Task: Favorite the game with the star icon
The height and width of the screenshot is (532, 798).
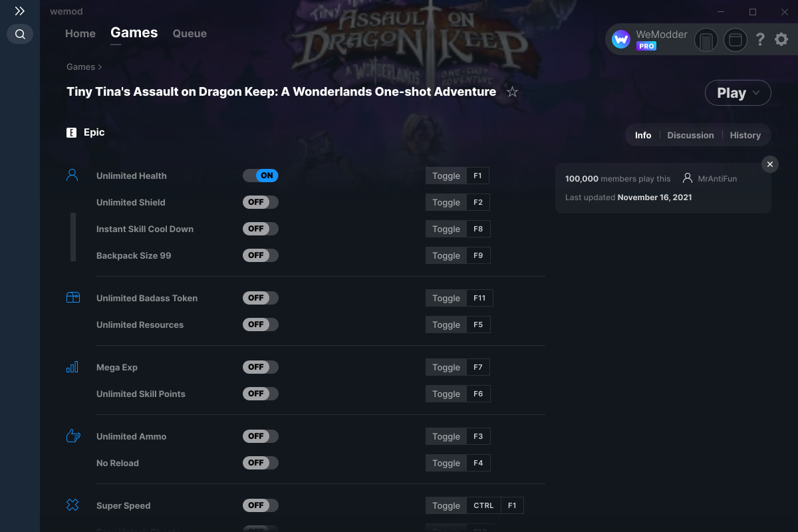Action: 512,92
